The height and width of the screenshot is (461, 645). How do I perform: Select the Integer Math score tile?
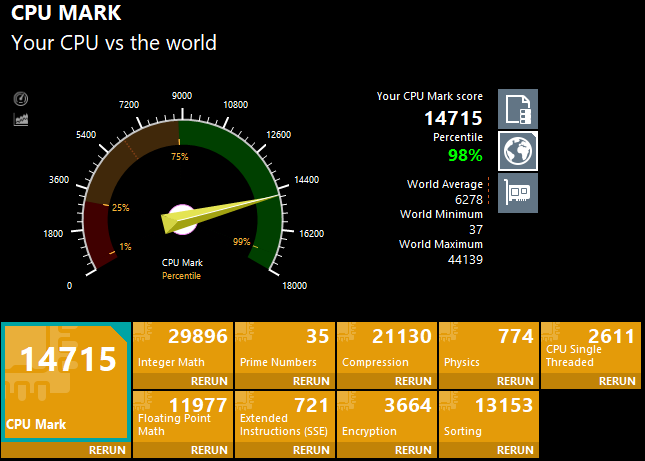coord(182,347)
